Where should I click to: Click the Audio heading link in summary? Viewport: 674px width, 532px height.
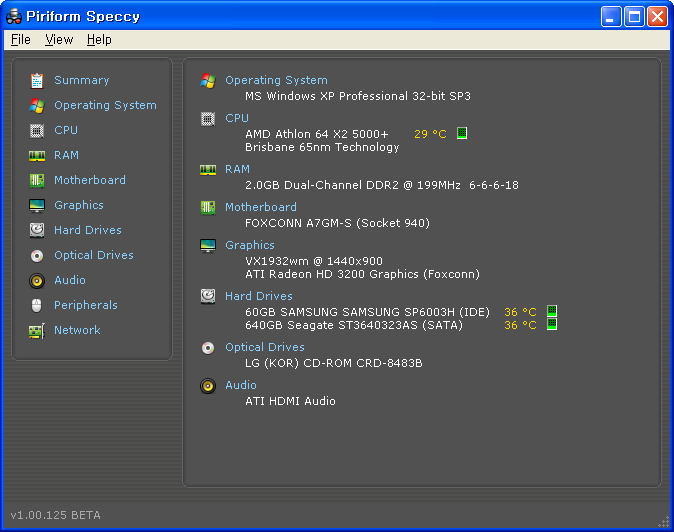click(x=241, y=385)
